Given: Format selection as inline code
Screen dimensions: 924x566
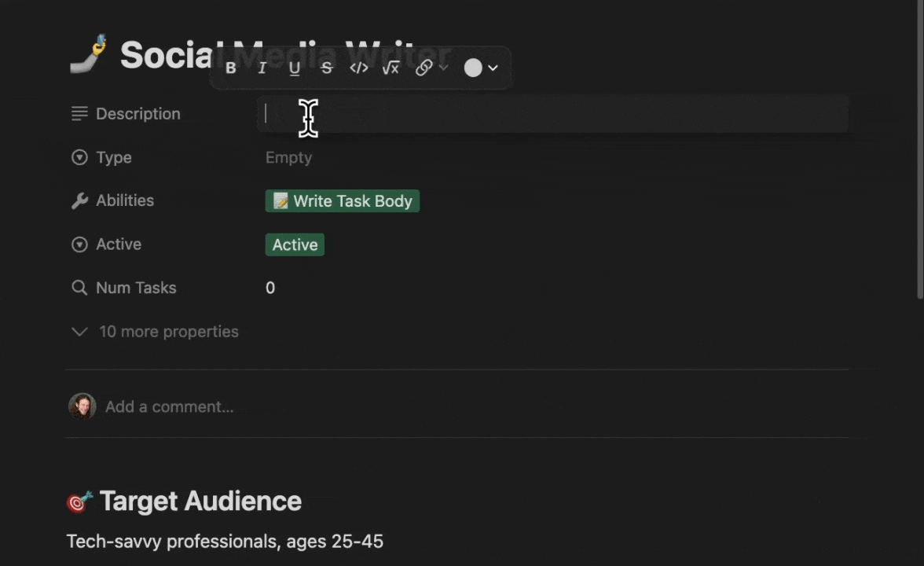Looking at the screenshot, I should (x=358, y=68).
